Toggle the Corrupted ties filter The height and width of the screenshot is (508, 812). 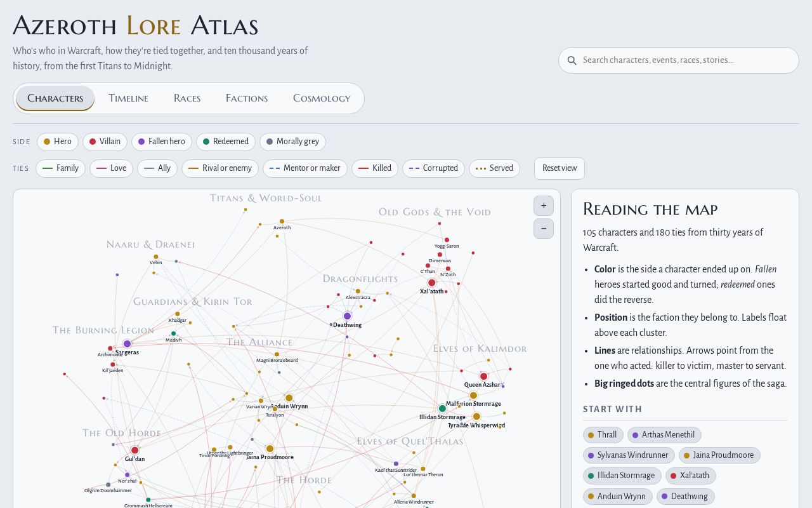433,168
